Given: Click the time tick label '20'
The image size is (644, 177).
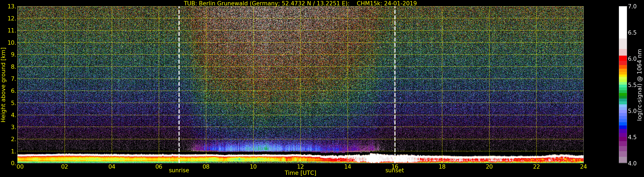Looking at the screenshot, I should [x=489, y=166].
